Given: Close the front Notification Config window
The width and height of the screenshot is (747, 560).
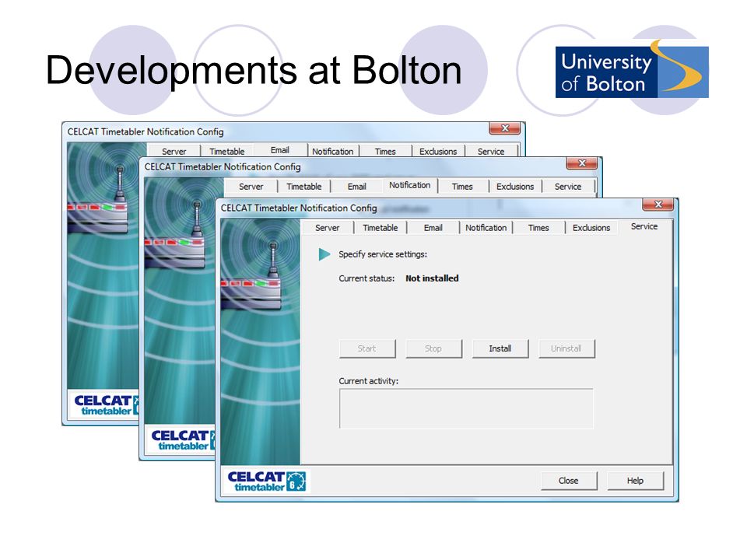Looking at the screenshot, I should pos(658,205).
